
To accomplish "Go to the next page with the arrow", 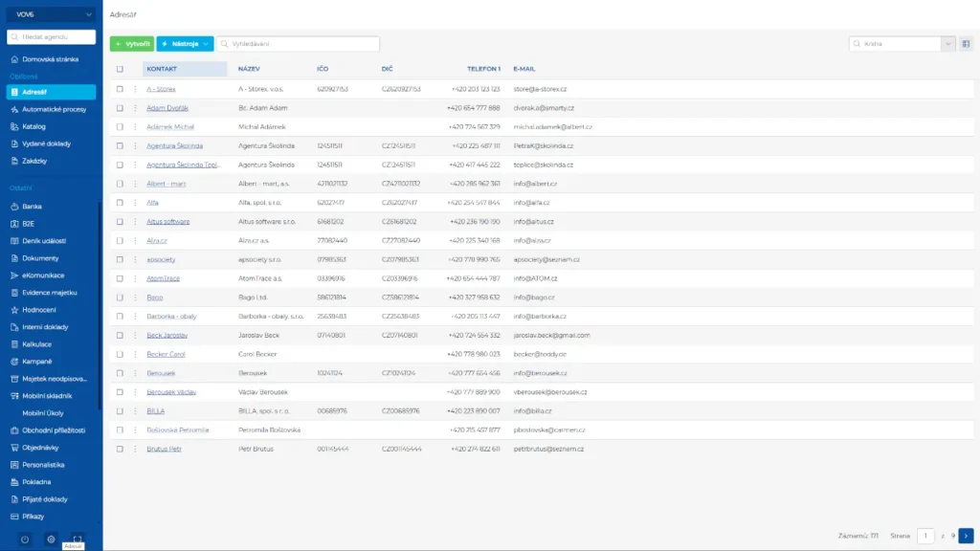I will click(x=966, y=536).
